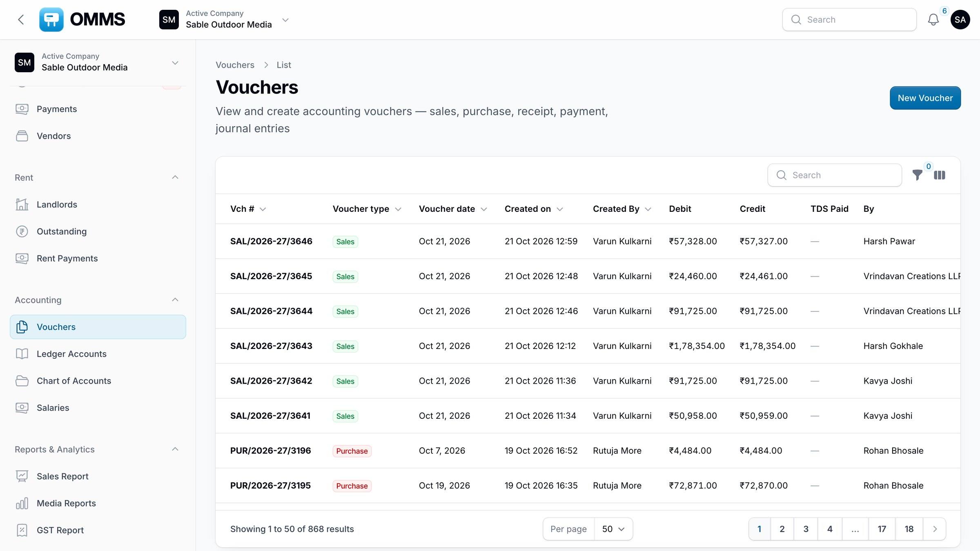This screenshot has width=980, height=551.
Task: Toggle table columns icon
Action: coord(939,175)
